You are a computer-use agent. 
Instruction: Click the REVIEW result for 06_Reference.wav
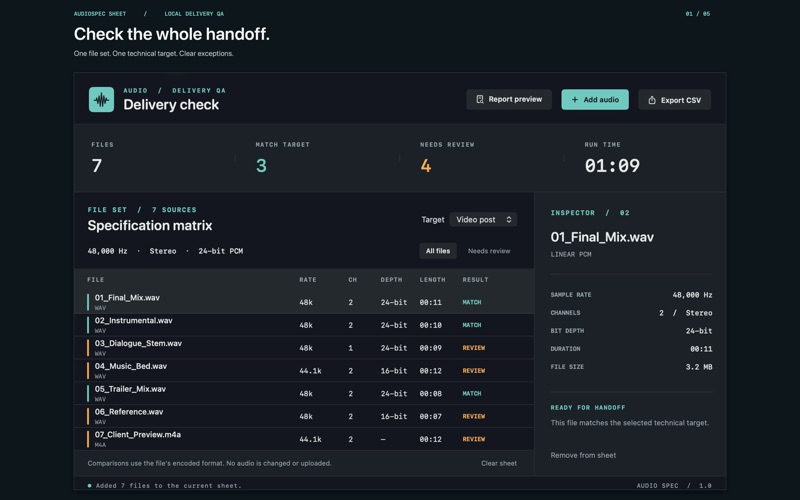coord(473,416)
